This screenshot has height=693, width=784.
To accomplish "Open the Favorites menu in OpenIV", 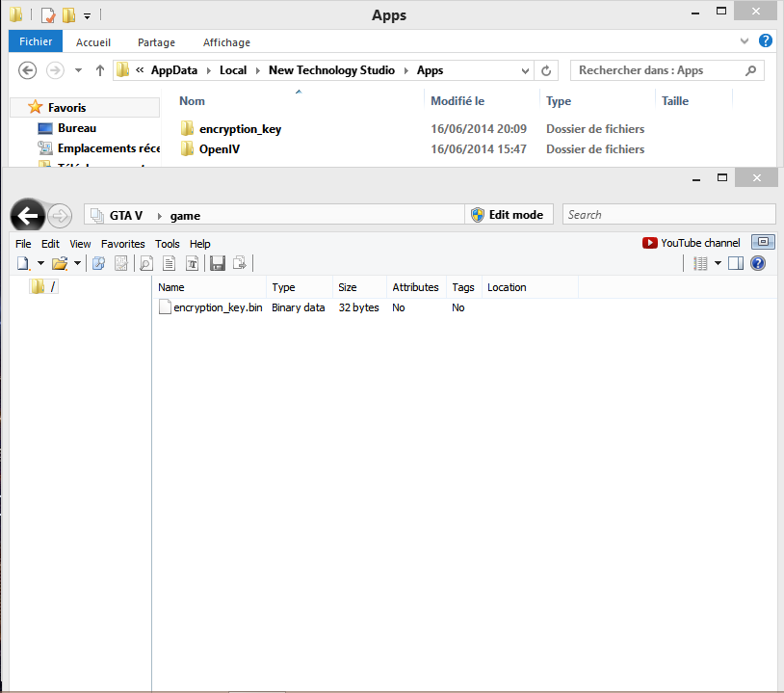I will 122,244.
